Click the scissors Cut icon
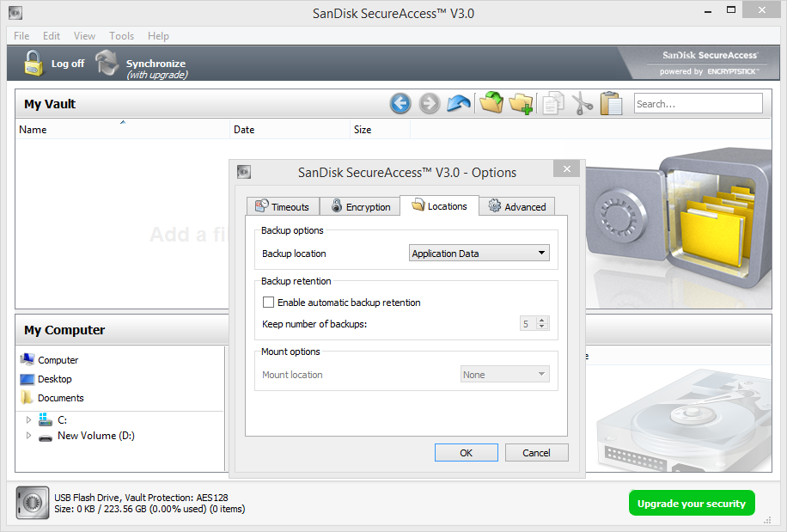This screenshot has width=787, height=532. [x=583, y=103]
